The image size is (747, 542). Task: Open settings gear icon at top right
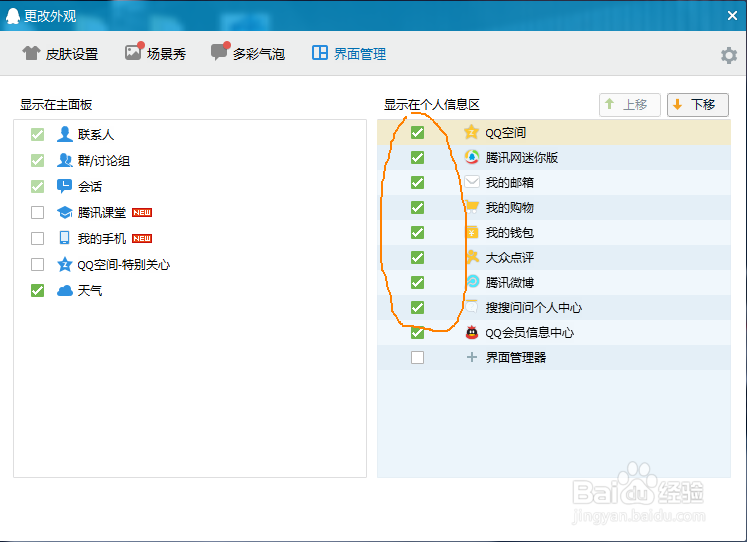tap(728, 55)
